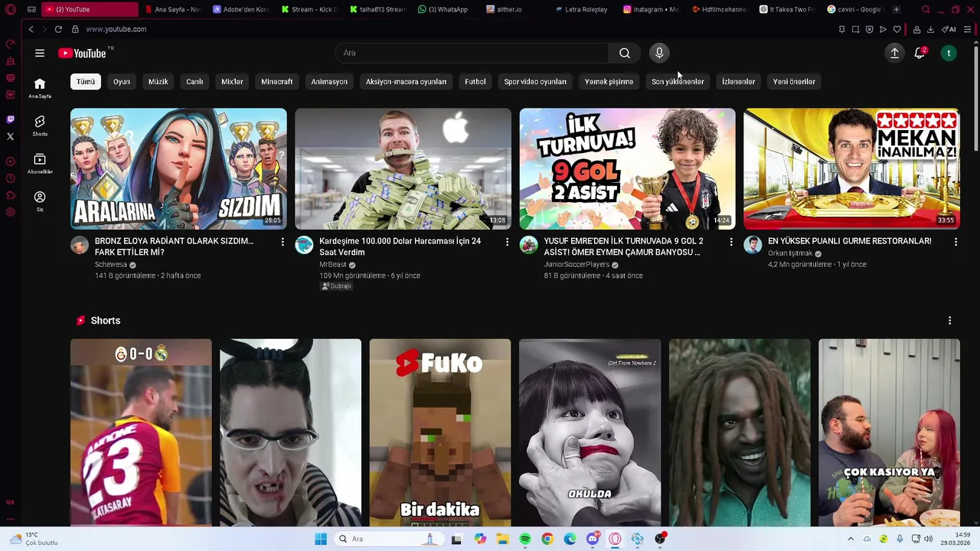980x551 pixels.
Task: Select the Mix'ler filter chip
Action: coord(232,82)
